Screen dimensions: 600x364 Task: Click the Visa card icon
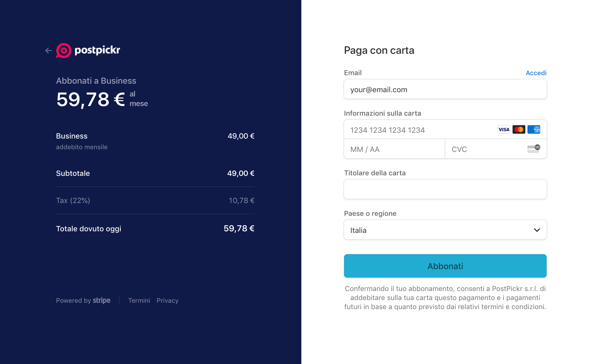tap(504, 130)
